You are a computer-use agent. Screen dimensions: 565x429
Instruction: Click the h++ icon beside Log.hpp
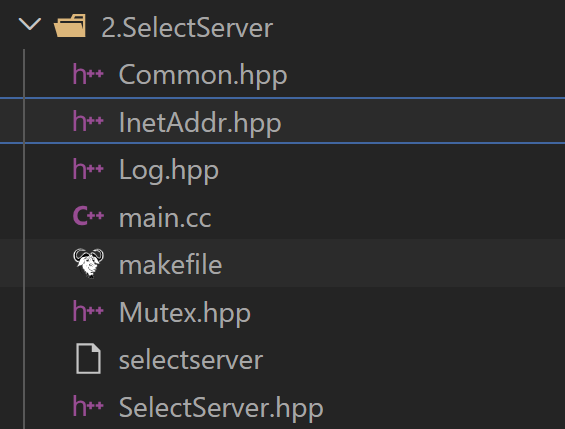click(x=88, y=169)
